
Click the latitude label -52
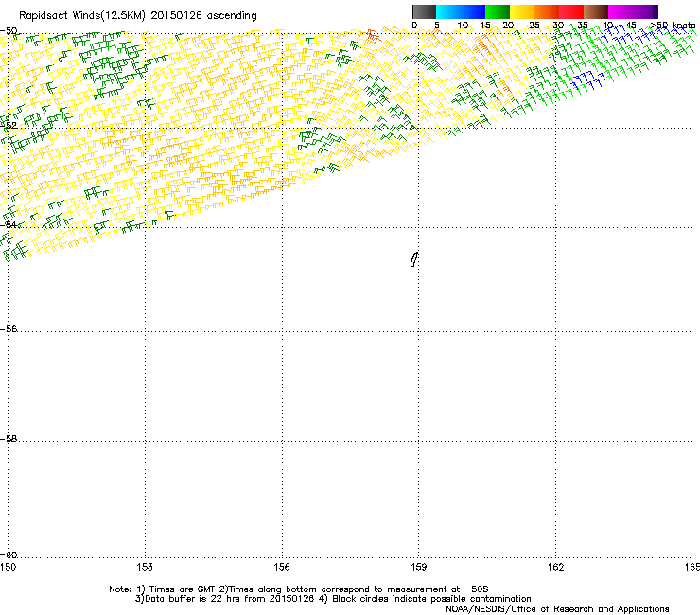pyautogui.click(x=9, y=125)
